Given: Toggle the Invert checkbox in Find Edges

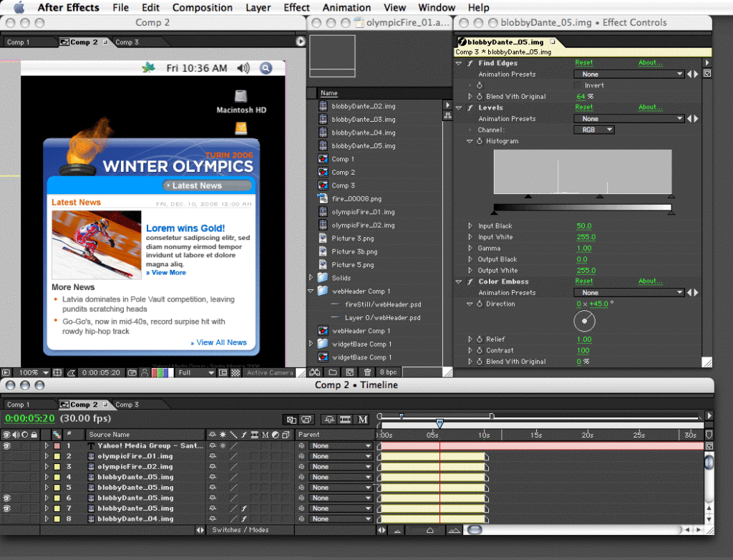Looking at the screenshot, I should pos(578,85).
